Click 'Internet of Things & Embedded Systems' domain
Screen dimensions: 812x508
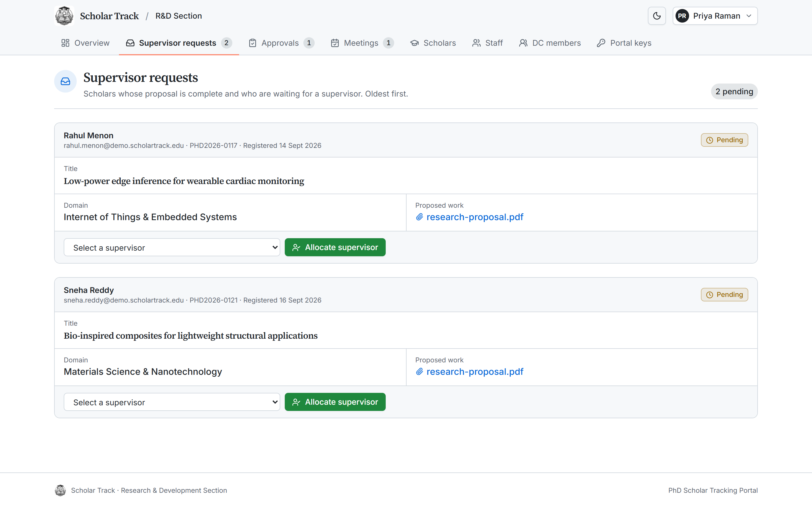[x=150, y=217]
